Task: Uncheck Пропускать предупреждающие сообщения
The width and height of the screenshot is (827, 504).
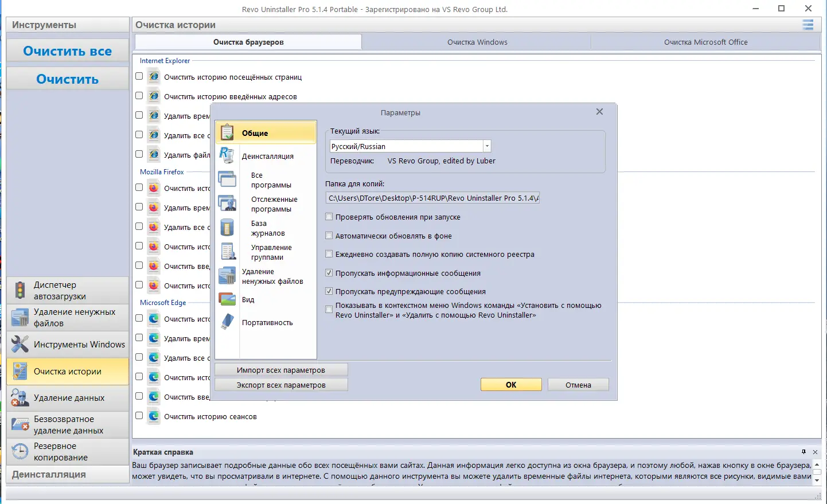Action: click(x=329, y=291)
